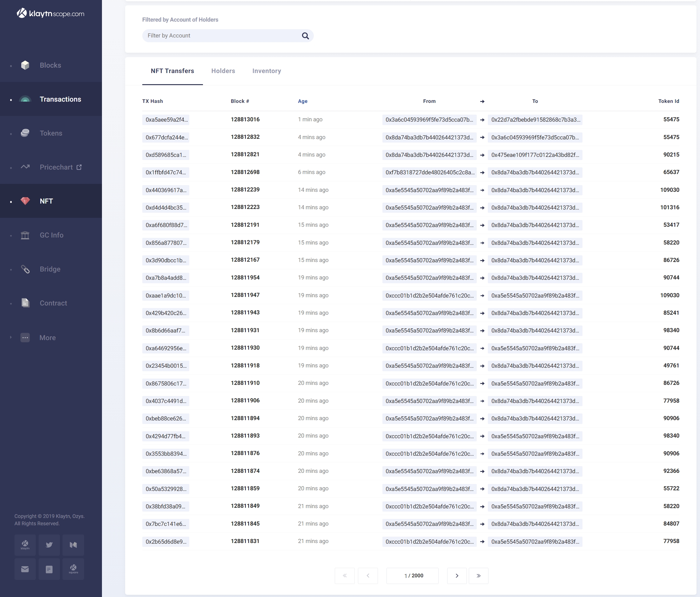Viewport: 700px width, 597px height.
Task: Open transaction hash 0xa5aee59a2f4...
Action: [x=166, y=120]
